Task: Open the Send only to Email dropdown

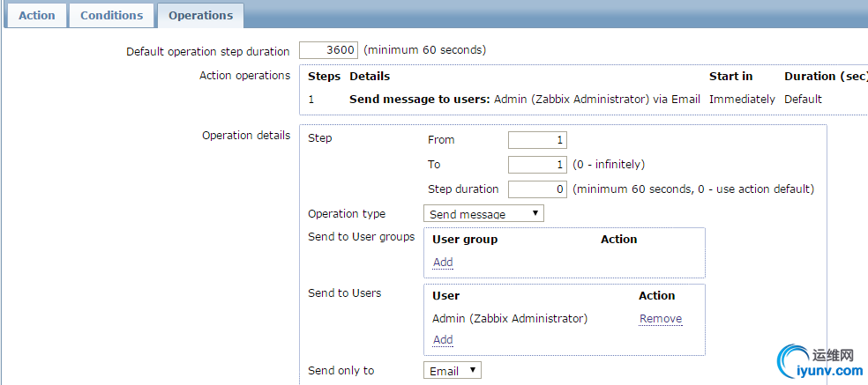Action: (x=453, y=371)
